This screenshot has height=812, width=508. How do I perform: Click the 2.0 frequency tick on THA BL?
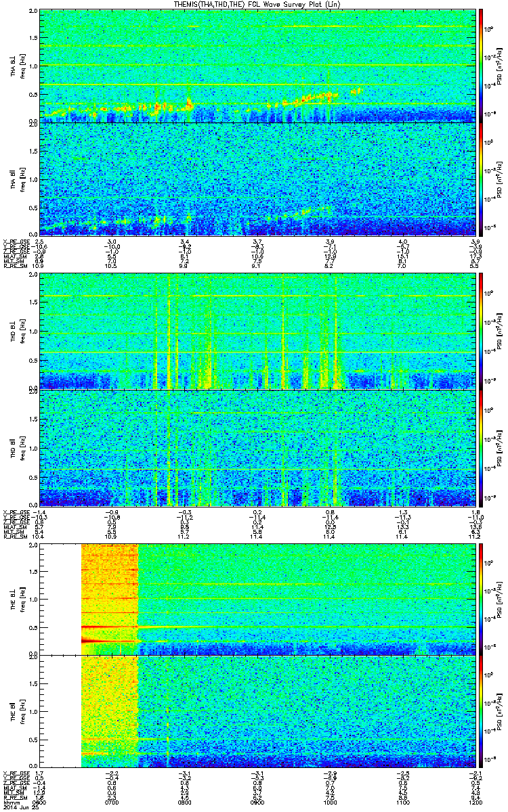click(33, 12)
